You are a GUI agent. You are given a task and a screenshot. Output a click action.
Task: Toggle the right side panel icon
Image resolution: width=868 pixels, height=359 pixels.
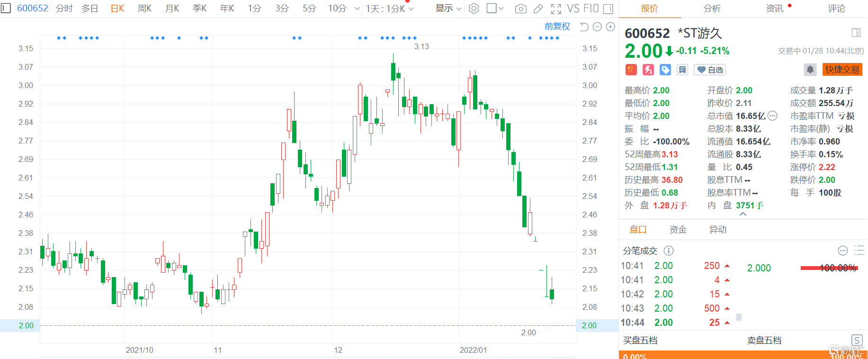(x=608, y=9)
